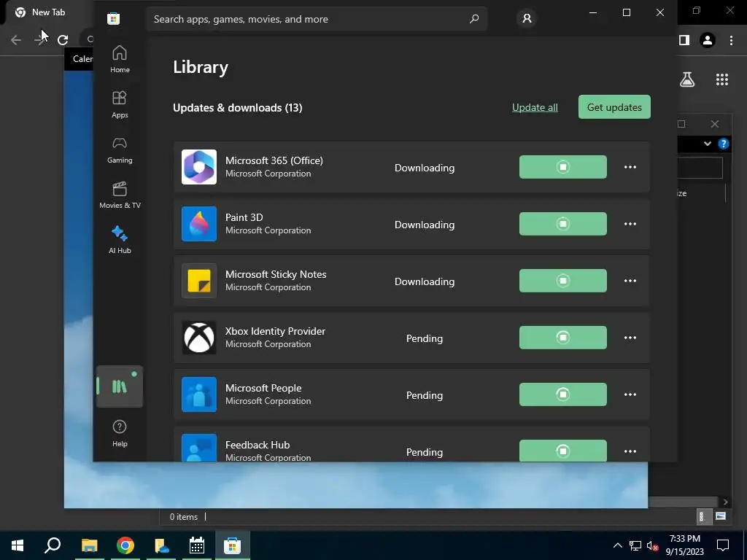Open more options for Microsoft People
Viewport: 747px width, 560px height.
click(630, 394)
